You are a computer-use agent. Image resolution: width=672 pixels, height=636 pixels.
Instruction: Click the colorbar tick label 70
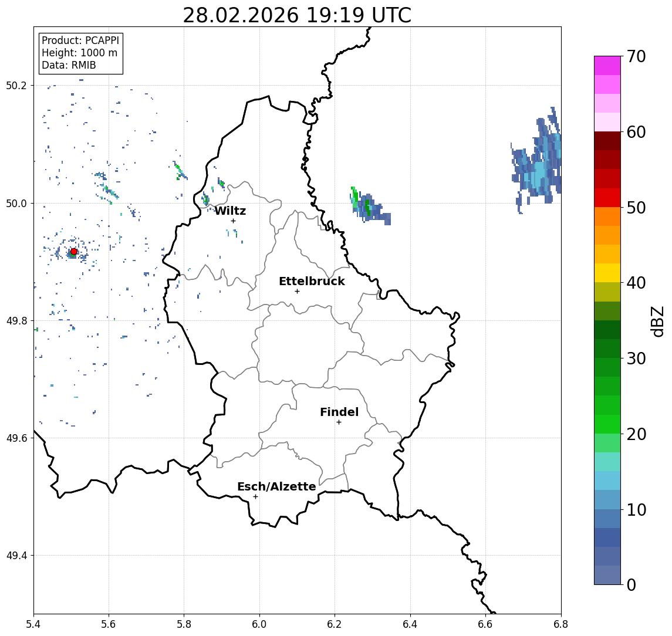[636, 56]
